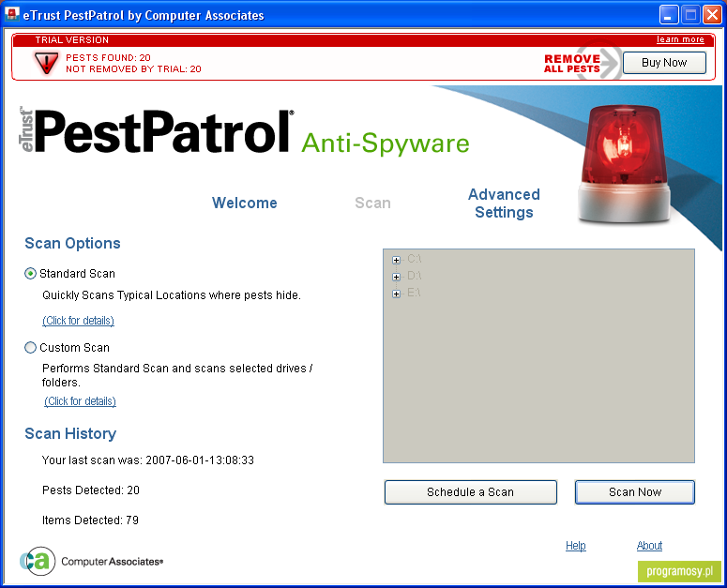Click the 'PESTS FOUND: 20' text

(x=108, y=57)
